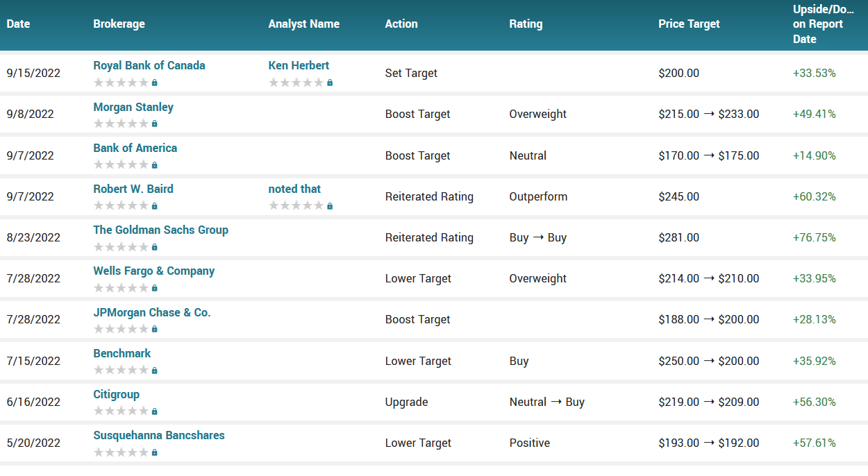Click the star rating under Bank of America

121,165
